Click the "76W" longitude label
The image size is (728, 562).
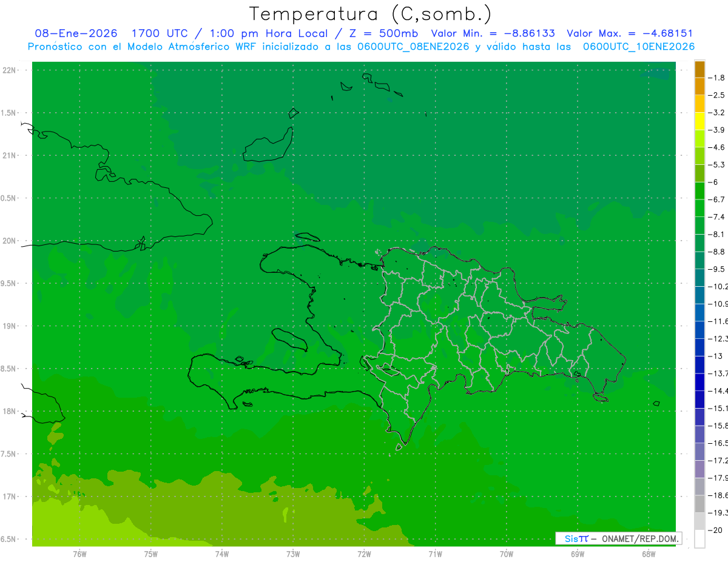coord(79,554)
